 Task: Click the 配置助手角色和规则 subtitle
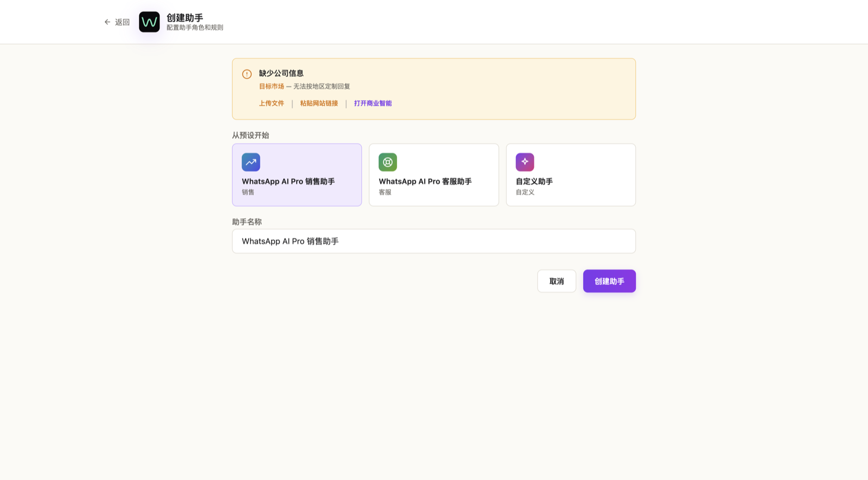pos(195,28)
